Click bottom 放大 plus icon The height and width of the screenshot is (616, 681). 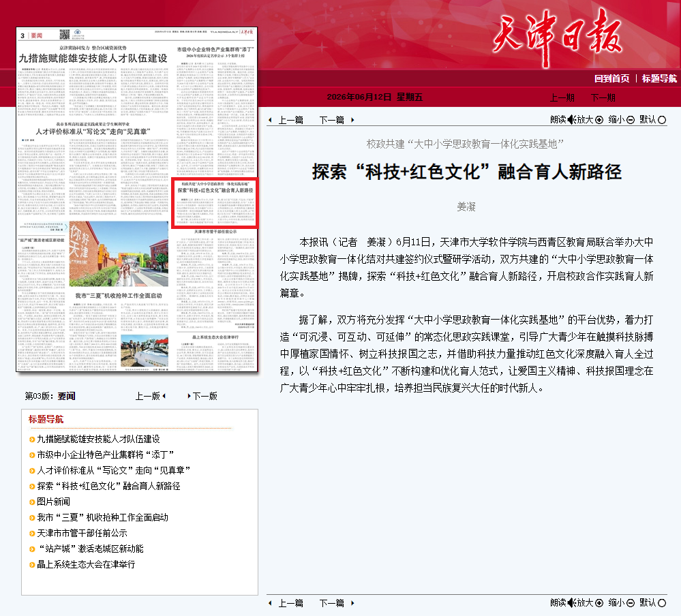[x=599, y=603]
